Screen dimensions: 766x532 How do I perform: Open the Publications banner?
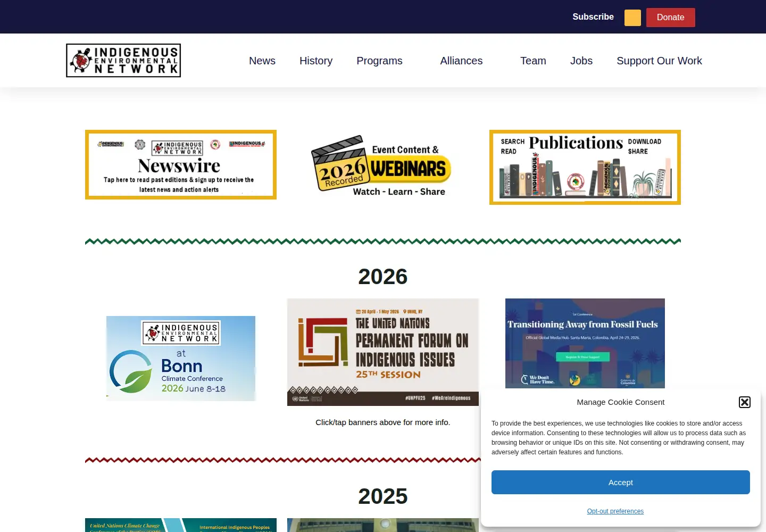(x=585, y=167)
